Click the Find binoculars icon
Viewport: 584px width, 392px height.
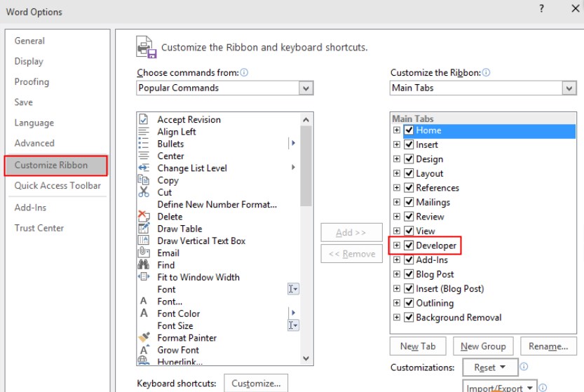pos(144,265)
